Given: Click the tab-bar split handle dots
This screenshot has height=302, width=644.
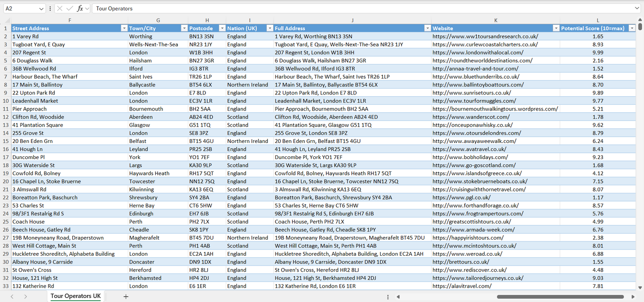Looking at the screenshot, I should (x=388, y=297).
